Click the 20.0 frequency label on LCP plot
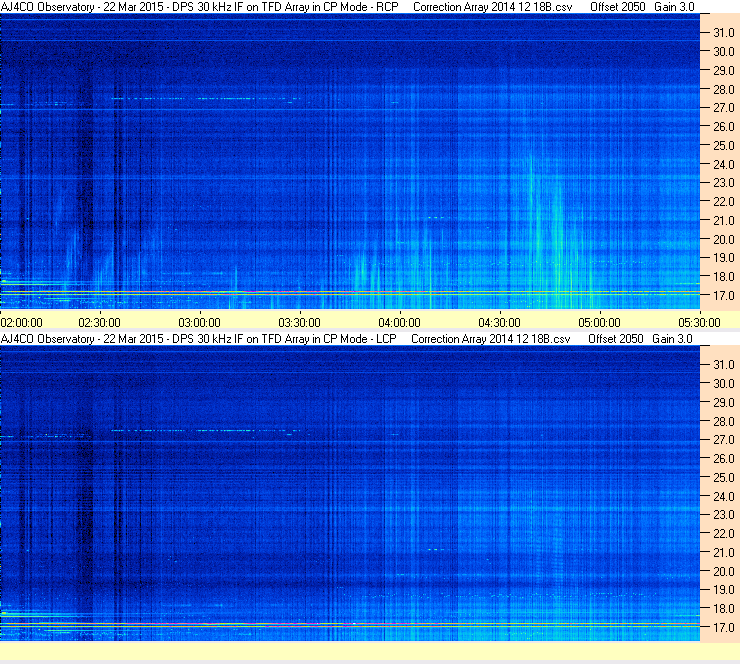The height and width of the screenshot is (664, 740). click(x=723, y=572)
